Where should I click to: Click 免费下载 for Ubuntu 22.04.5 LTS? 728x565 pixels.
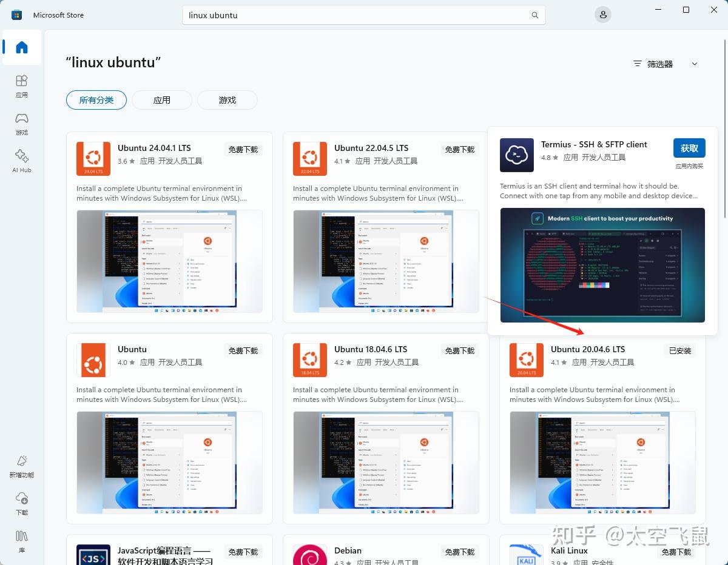click(459, 149)
